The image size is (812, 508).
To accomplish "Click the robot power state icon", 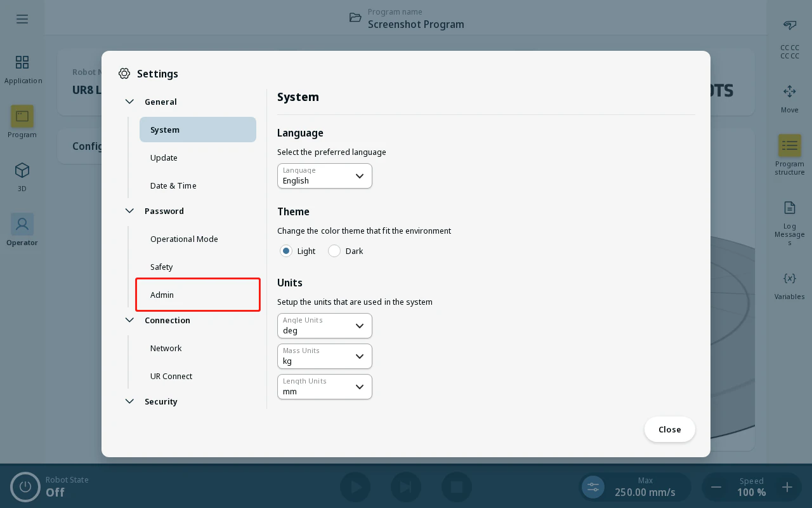I will [x=25, y=487].
